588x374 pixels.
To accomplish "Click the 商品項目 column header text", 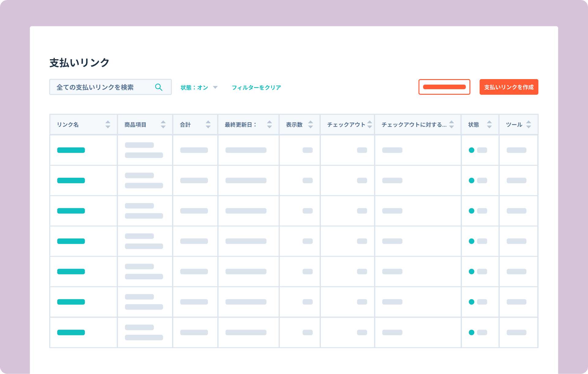I will (135, 124).
